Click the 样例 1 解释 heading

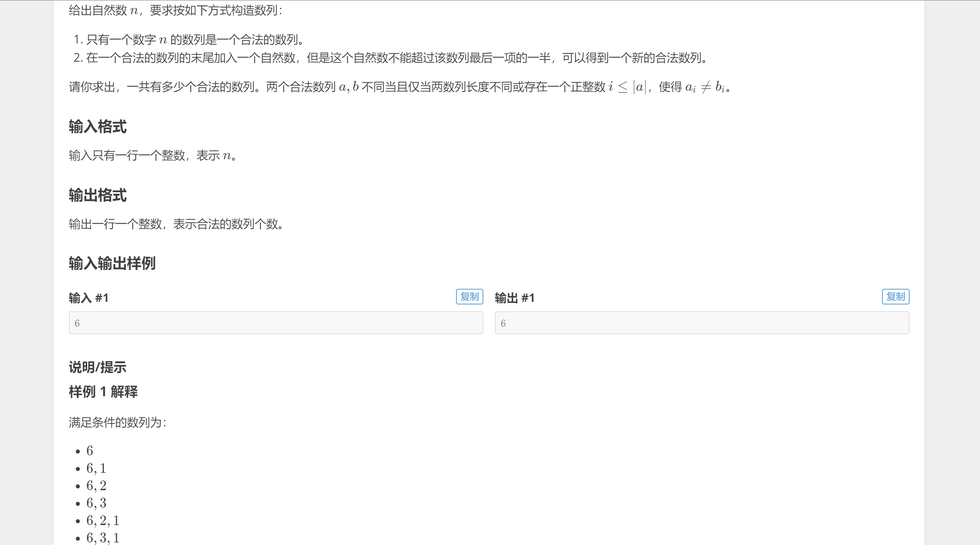(x=103, y=392)
